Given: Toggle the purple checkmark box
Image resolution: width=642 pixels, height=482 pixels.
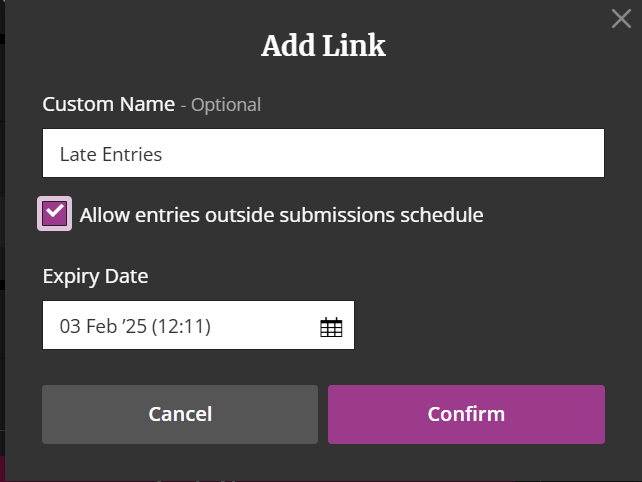Looking at the screenshot, I should (x=54, y=213).
